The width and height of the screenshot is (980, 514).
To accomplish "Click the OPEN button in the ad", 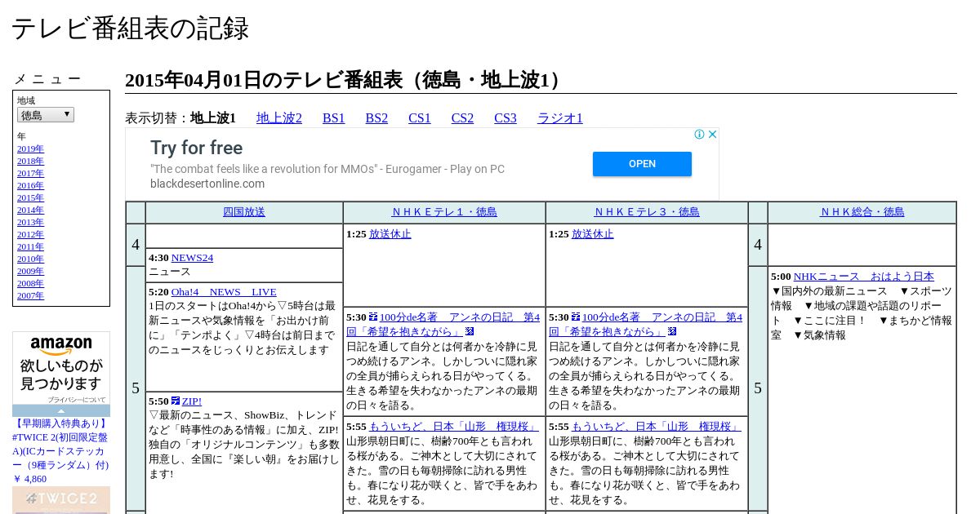I will [642, 164].
